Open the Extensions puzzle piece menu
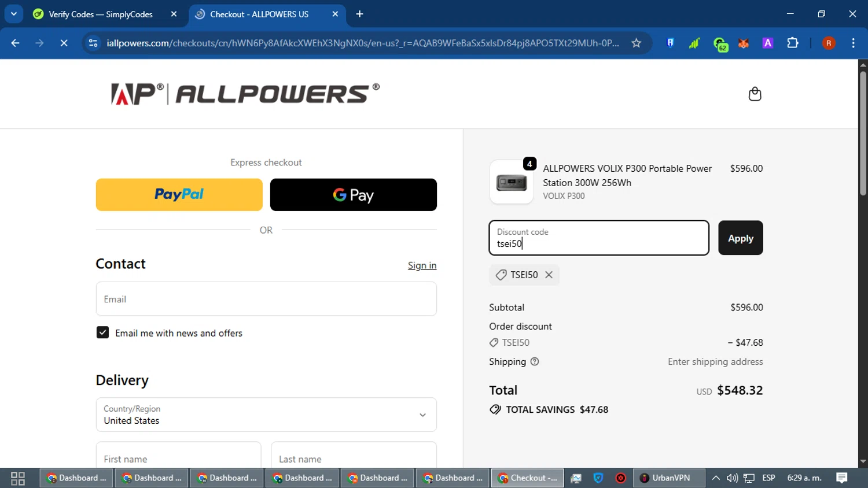Screen dimensions: 868x488 pos(793,43)
